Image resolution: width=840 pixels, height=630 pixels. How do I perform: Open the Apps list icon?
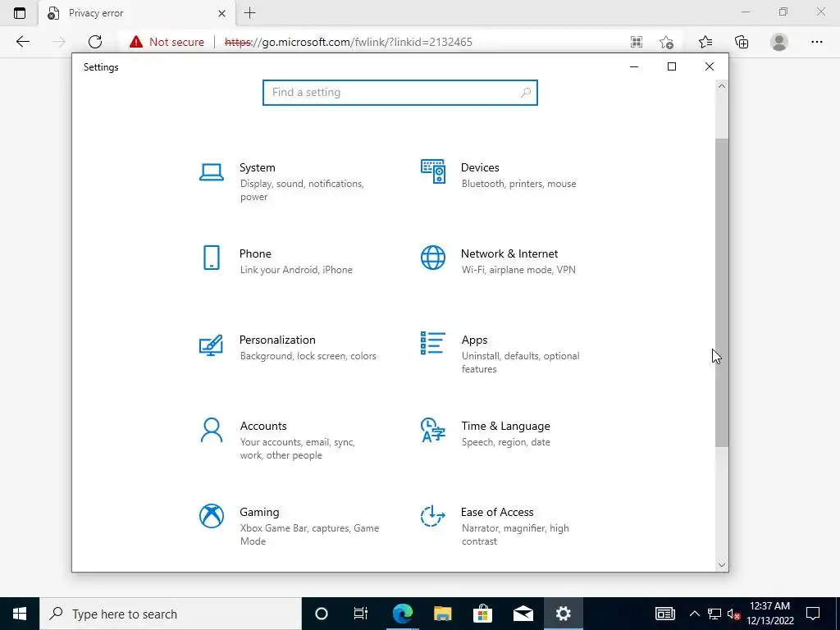click(433, 344)
